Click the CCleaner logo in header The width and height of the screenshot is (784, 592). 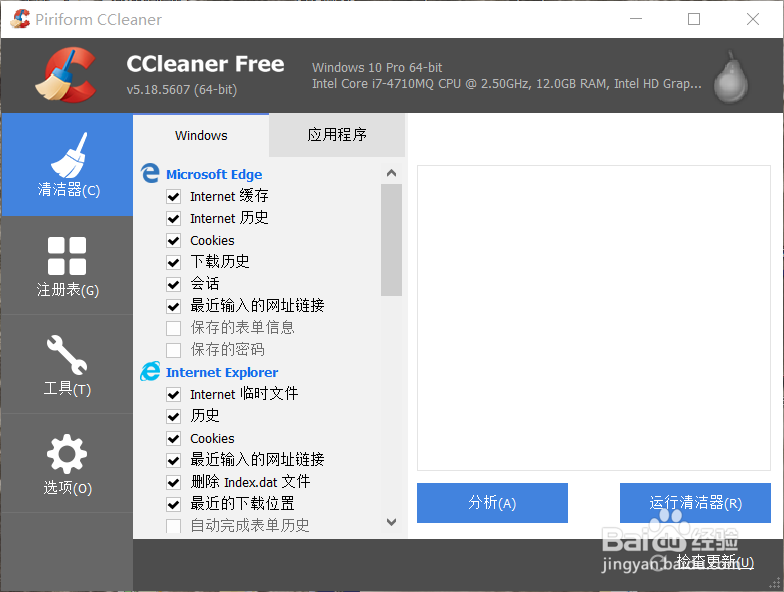point(66,75)
